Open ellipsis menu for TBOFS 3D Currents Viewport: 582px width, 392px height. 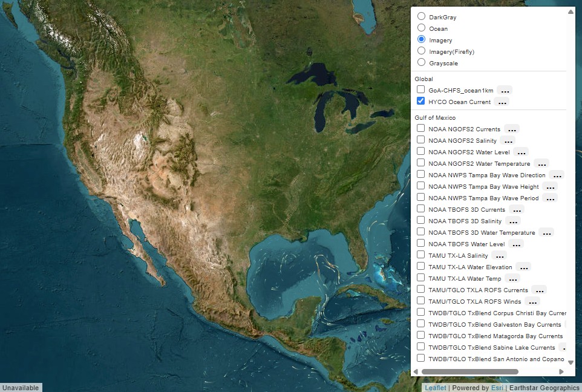click(x=517, y=210)
